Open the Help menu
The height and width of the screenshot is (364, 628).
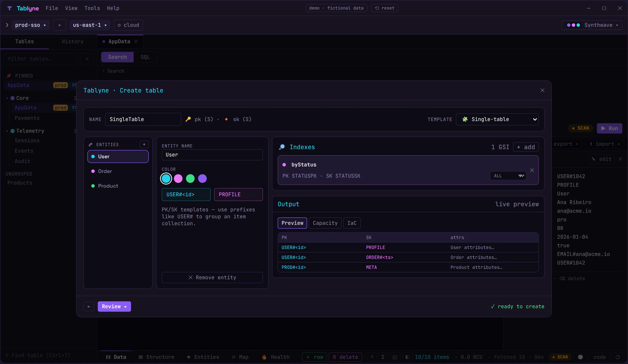113,8
